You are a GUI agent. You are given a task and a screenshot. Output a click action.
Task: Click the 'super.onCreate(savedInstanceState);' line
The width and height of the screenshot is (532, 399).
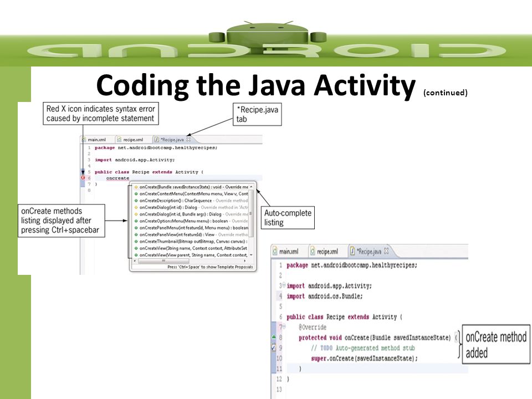(364, 359)
